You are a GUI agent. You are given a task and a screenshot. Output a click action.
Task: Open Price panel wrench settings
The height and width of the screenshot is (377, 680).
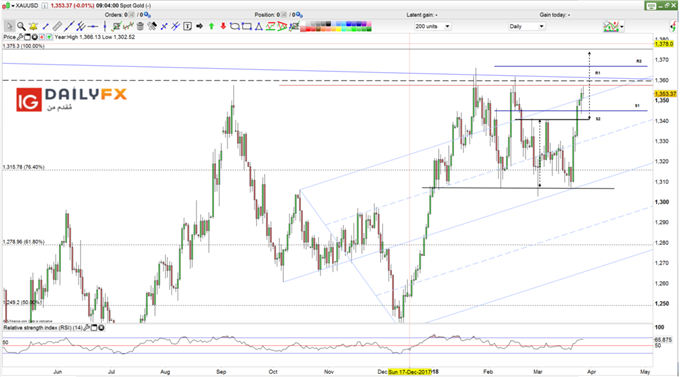[x=20, y=37]
